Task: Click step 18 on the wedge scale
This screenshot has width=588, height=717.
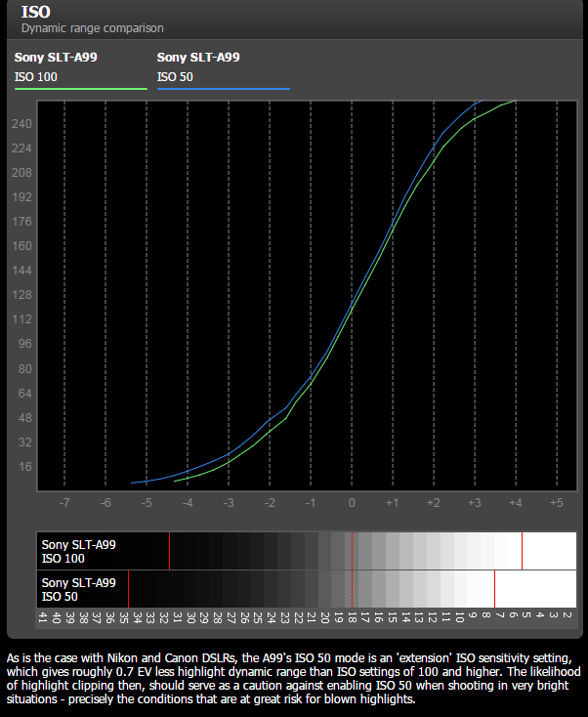Action: click(352, 617)
